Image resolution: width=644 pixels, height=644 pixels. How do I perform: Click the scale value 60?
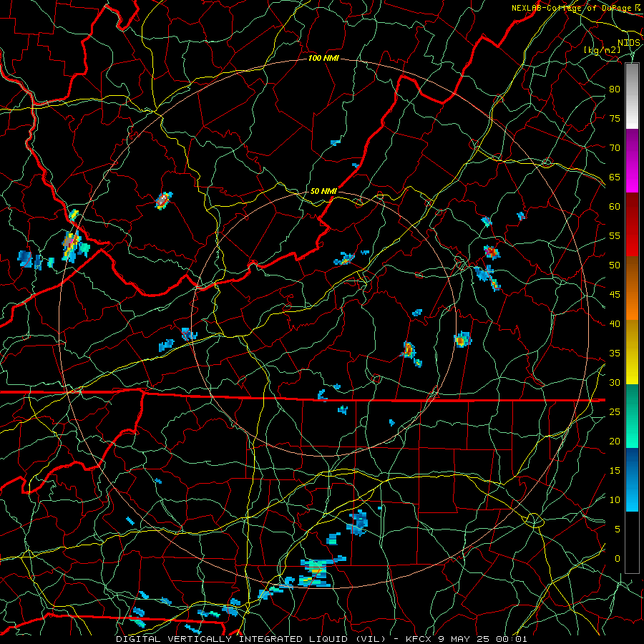pyautogui.click(x=615, y=207)
